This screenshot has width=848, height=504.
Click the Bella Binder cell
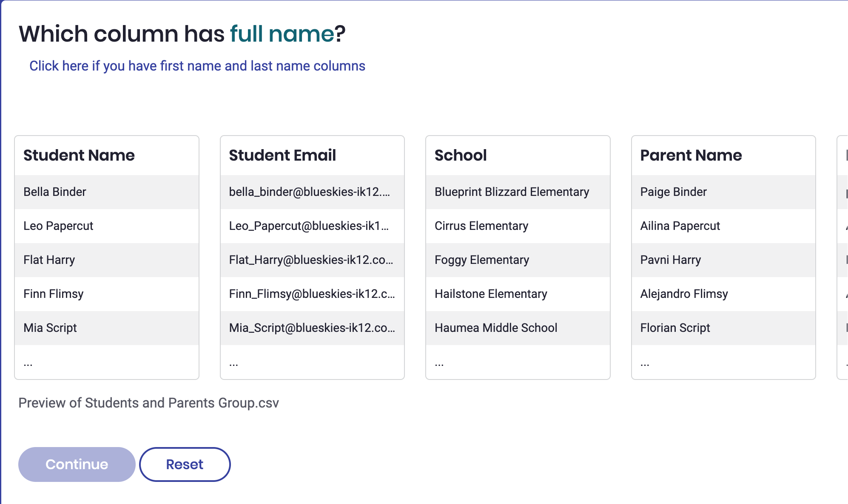[x=107, y=192]
